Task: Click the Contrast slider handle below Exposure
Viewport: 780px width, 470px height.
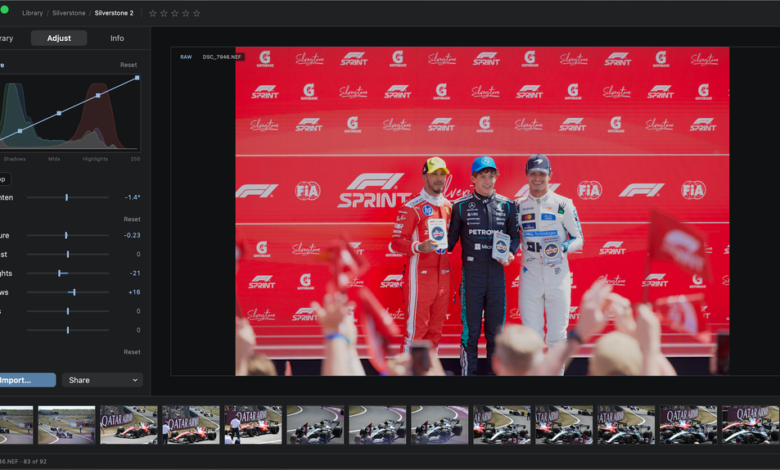Action: point(68,254)
